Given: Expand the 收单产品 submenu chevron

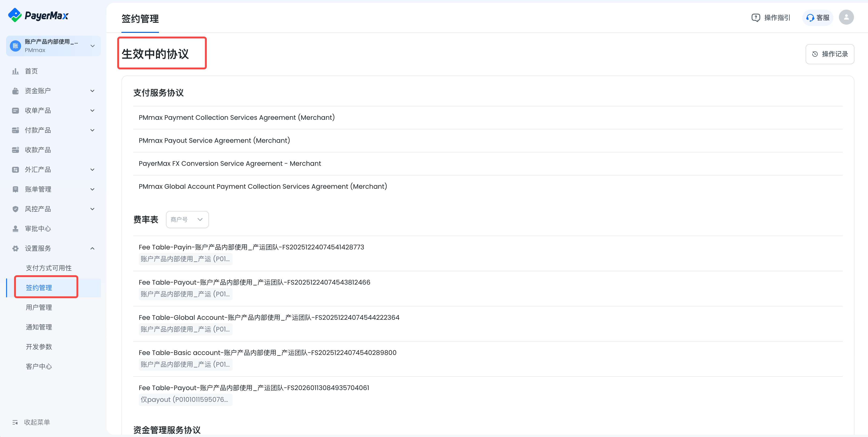Looking at the screenshot, I should [x=92, y=110].
